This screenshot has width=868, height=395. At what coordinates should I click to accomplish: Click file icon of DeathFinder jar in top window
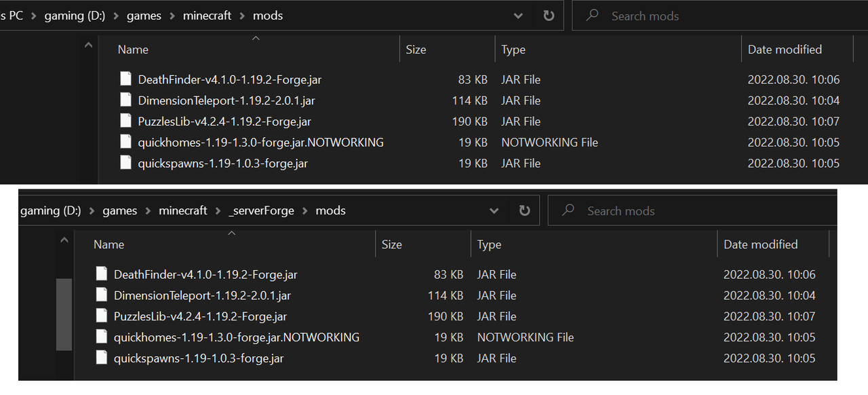pos(125,79)
